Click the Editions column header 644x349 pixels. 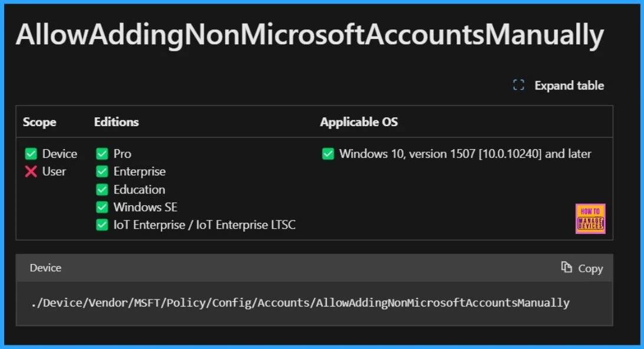click(117, 122)
